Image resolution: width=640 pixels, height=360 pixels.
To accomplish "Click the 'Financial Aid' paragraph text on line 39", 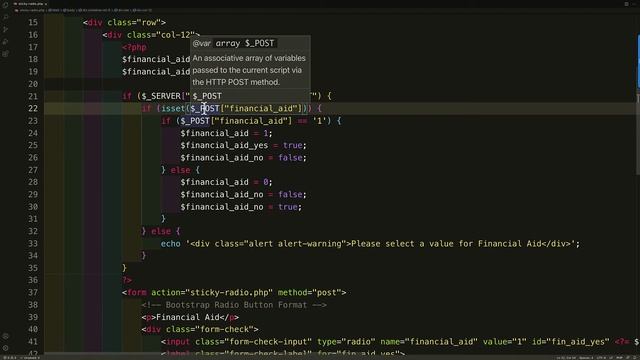I will point(187,317).
